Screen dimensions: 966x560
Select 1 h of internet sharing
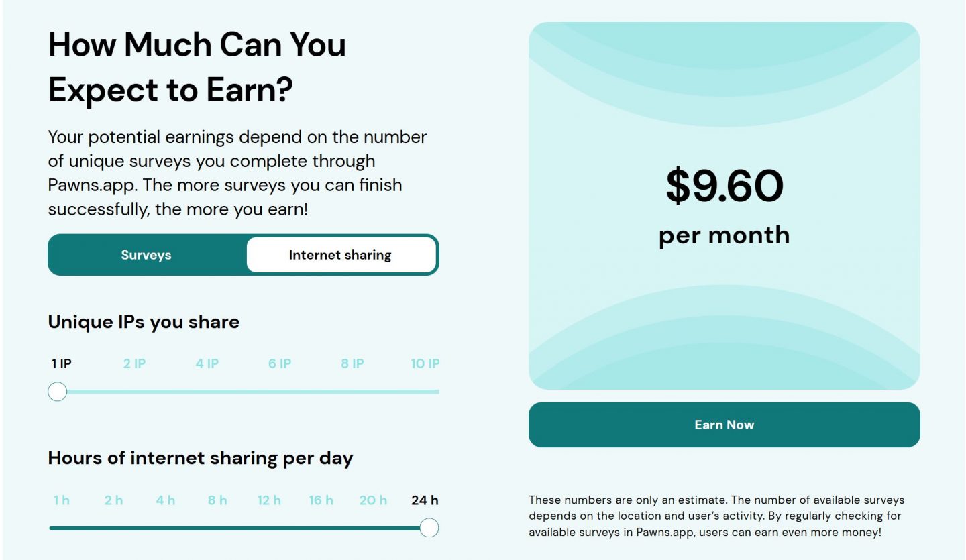click(60, 500)
